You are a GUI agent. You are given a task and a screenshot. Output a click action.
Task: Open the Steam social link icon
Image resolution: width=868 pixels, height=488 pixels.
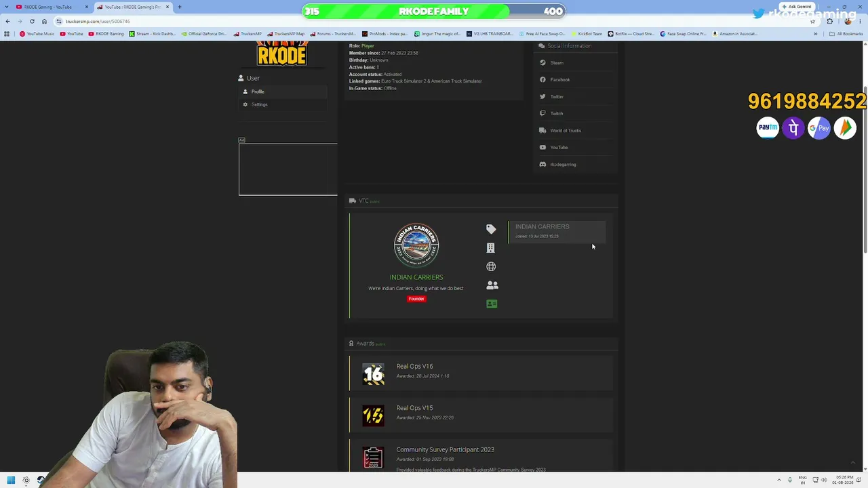542,63
